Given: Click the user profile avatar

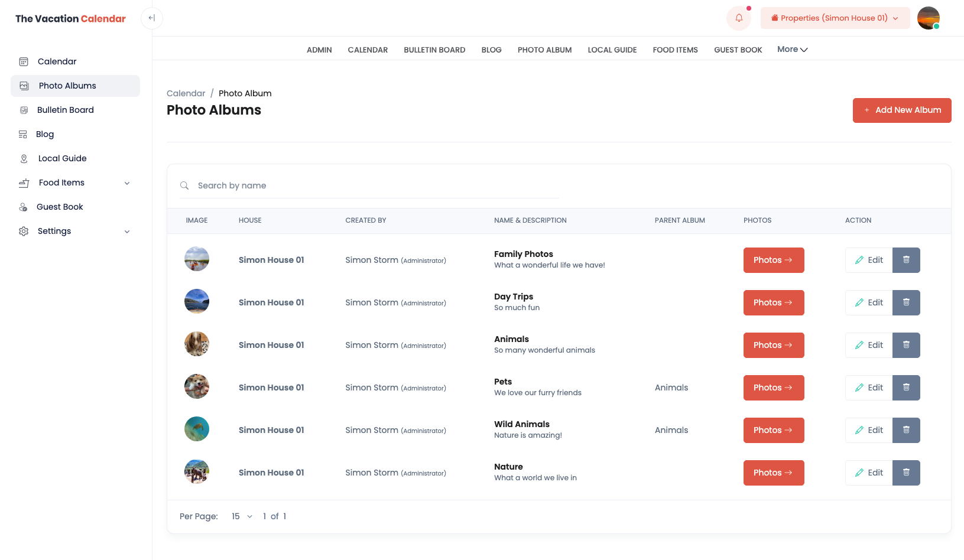Looking at the screenshot, I should [x=928, y=18].
